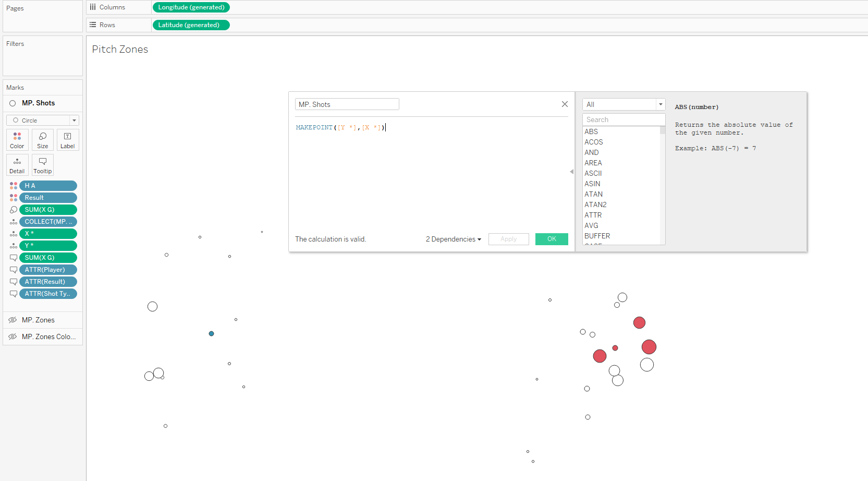868x481 pixels.
Task: Click color icon beside H A pill
Action: click(x=14, y=186)
